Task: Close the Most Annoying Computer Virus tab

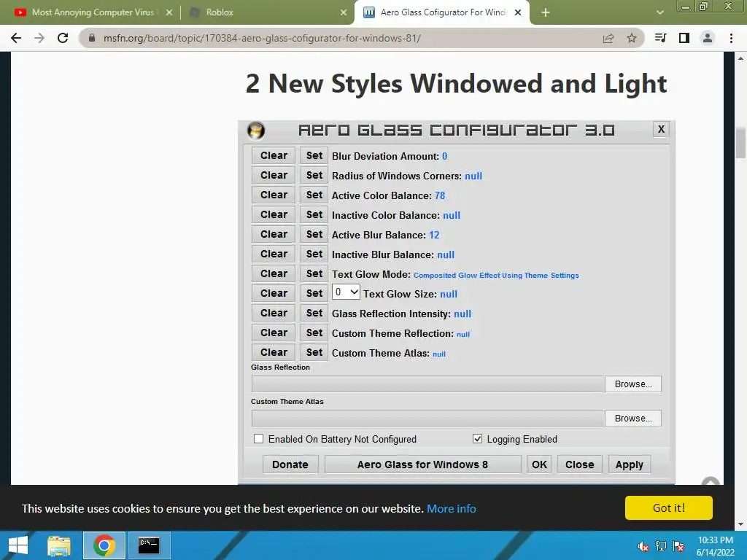Action: pyautogui.click(x=169, y=12)
